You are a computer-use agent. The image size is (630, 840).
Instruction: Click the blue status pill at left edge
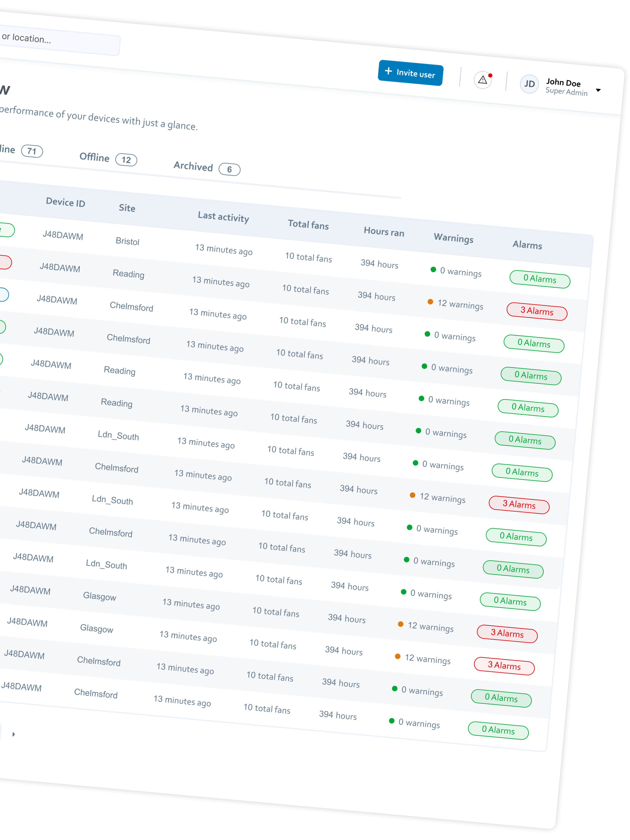(x=4, y=294)
